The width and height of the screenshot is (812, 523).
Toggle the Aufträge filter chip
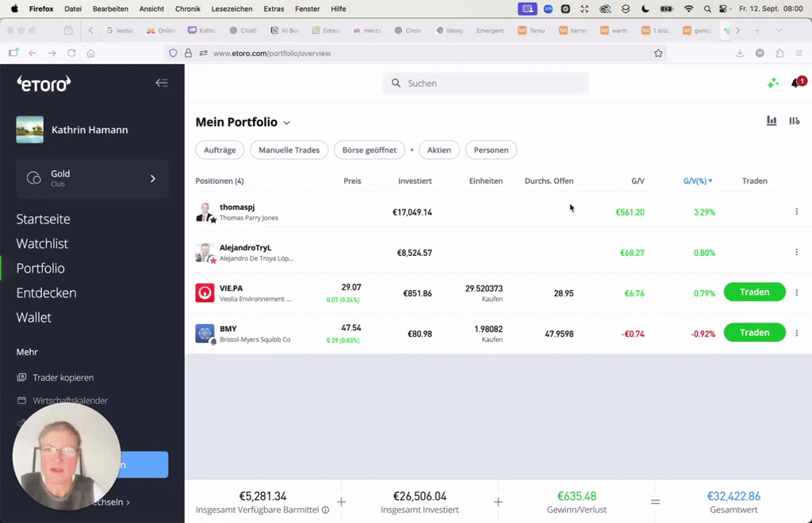(220, 150)
